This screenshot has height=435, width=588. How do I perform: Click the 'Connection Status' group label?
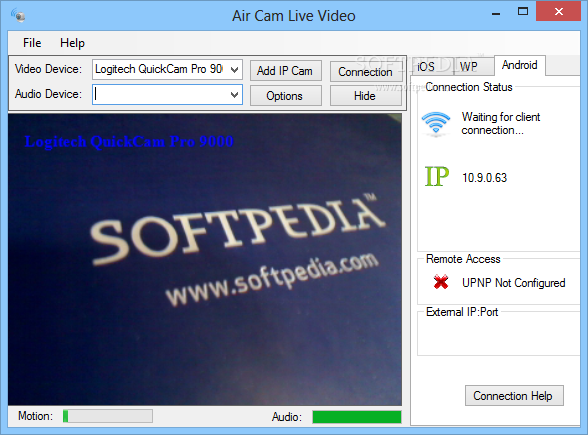(469, 87)
